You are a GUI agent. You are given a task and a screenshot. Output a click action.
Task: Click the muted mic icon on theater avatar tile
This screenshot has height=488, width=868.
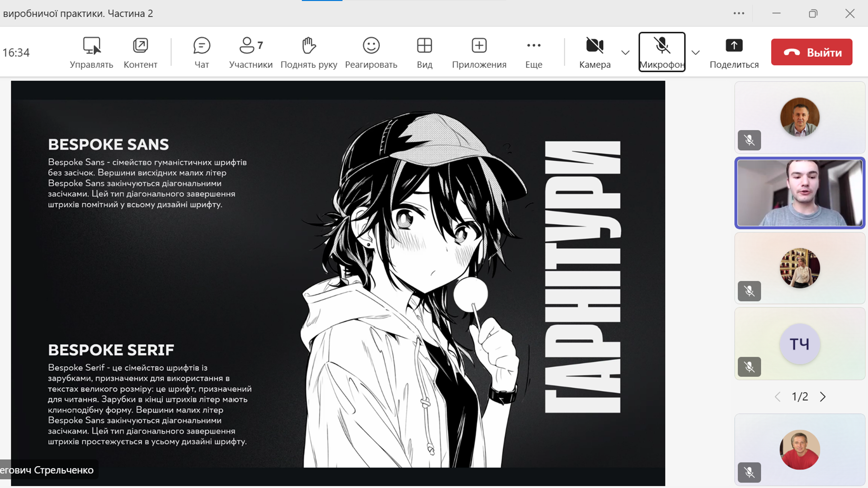click(x=749, y=291)
